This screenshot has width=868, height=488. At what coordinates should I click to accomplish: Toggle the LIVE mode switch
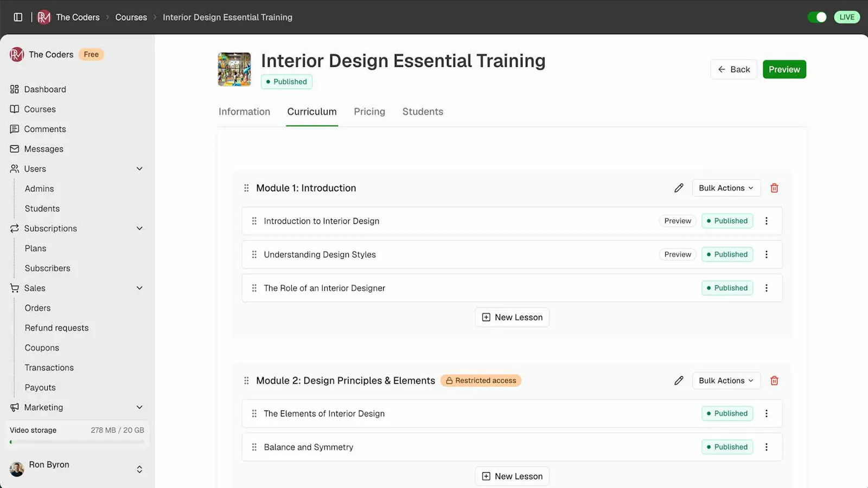[x=817, y=17]
